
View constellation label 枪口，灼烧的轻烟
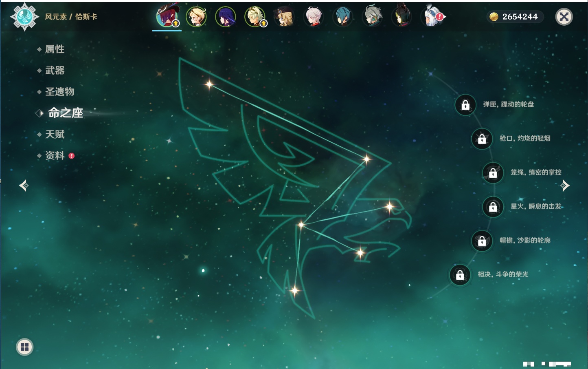[x=525, y=138]
